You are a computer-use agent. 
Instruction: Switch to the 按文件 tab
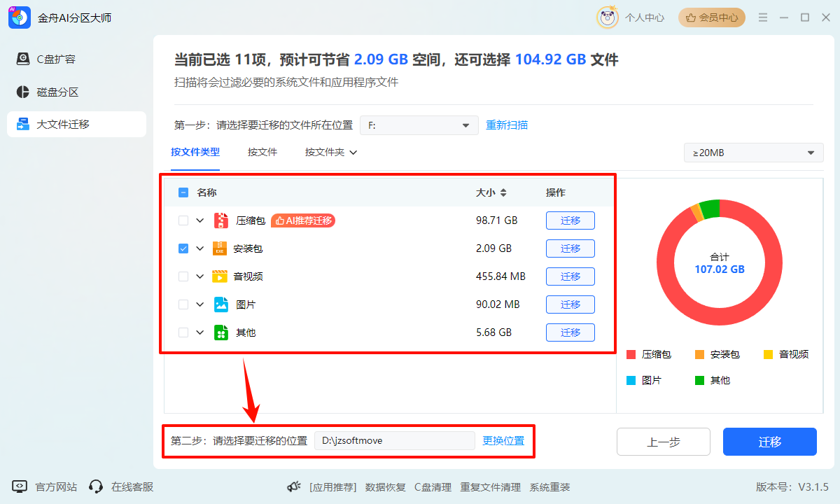[x=263, y=152]
